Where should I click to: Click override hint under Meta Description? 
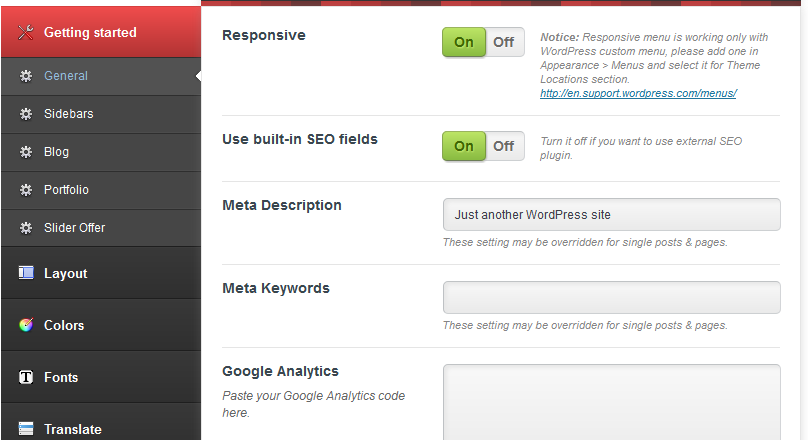[585, 242]
